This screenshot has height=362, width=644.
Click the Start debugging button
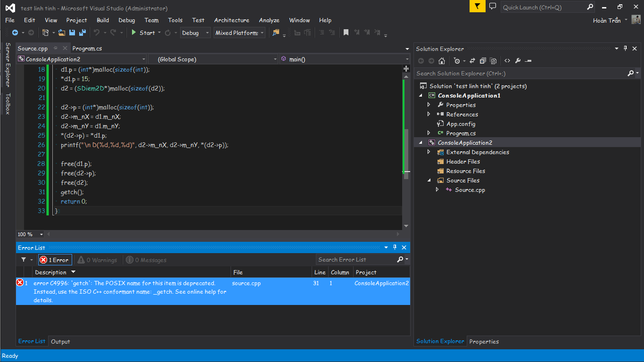click(x=143, y=33)
